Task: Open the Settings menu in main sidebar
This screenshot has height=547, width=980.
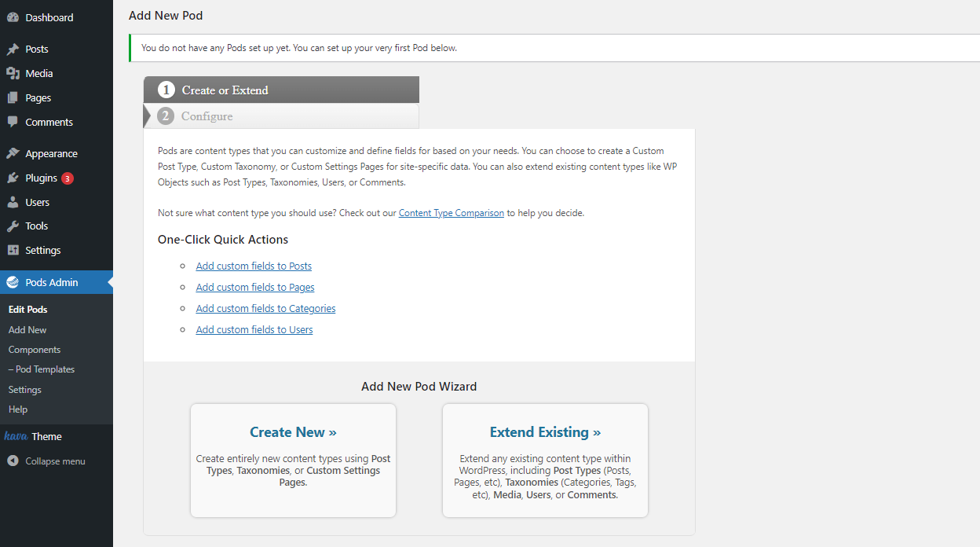Action: tap(57, 250)
